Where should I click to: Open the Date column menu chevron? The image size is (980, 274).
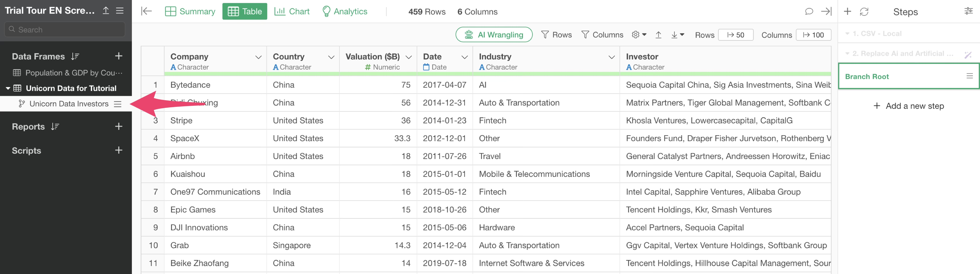click(x=464, y=57)
